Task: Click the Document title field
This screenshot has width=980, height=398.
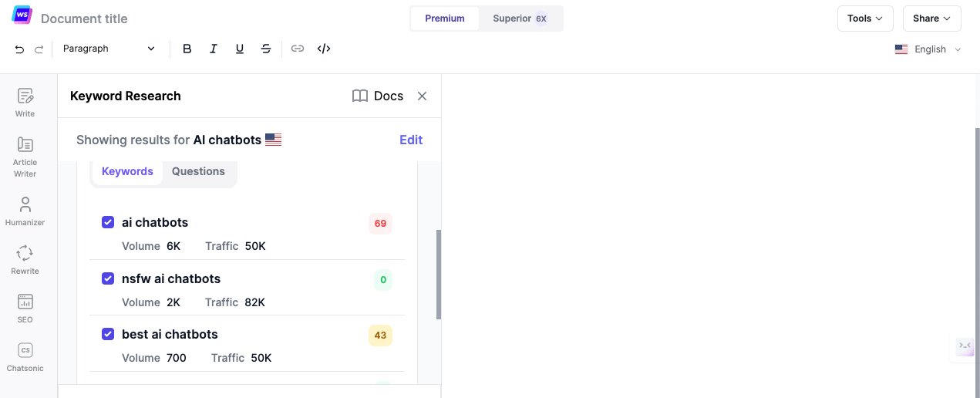Action: 84,19
